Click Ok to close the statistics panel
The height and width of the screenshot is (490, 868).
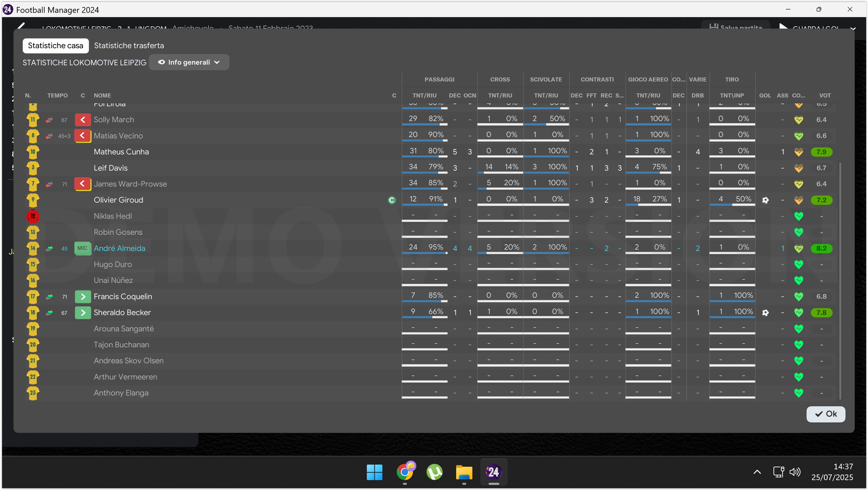point(825,414)
